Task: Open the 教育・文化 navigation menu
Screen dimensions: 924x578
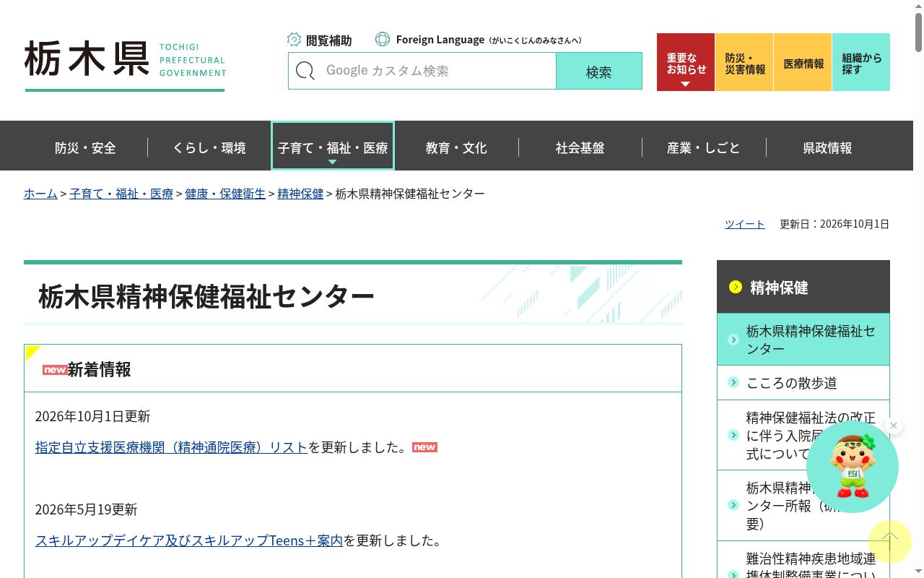Action: tap(456, 148)
